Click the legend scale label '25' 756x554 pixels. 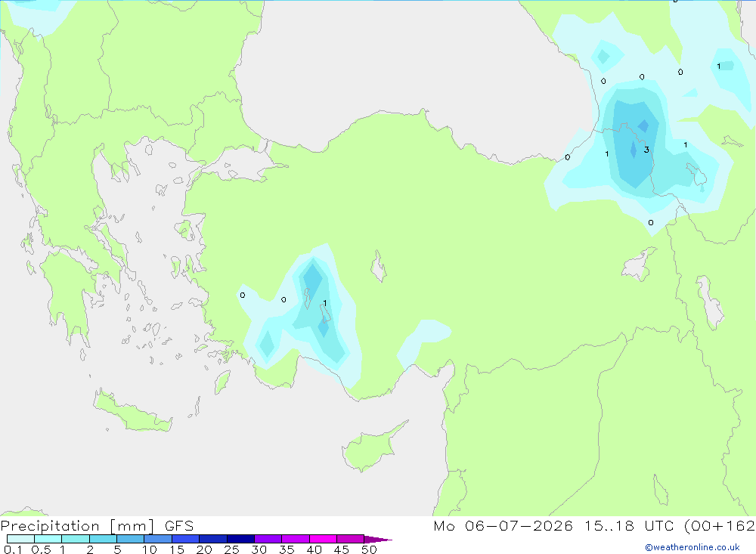tap(231, 549)
